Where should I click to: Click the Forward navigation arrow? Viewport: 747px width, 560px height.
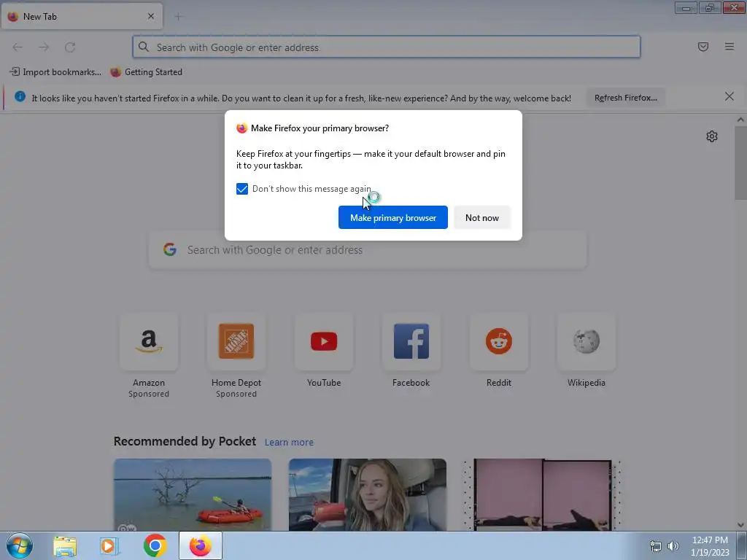44,47
